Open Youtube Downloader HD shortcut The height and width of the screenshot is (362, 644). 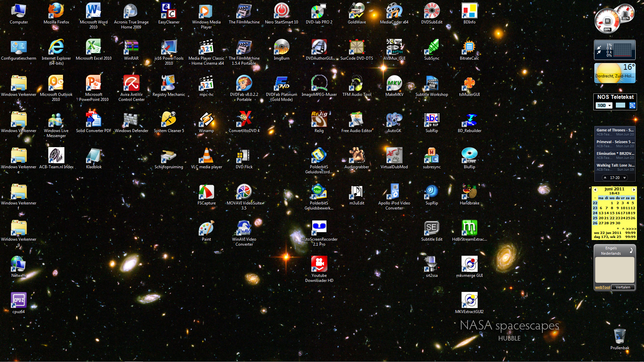(x=319, y=269)
